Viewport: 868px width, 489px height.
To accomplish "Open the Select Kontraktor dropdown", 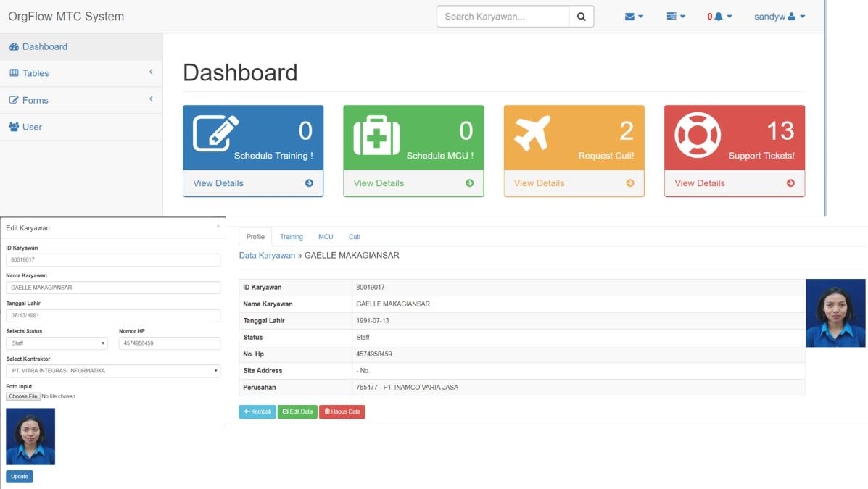I will (113, 371).
